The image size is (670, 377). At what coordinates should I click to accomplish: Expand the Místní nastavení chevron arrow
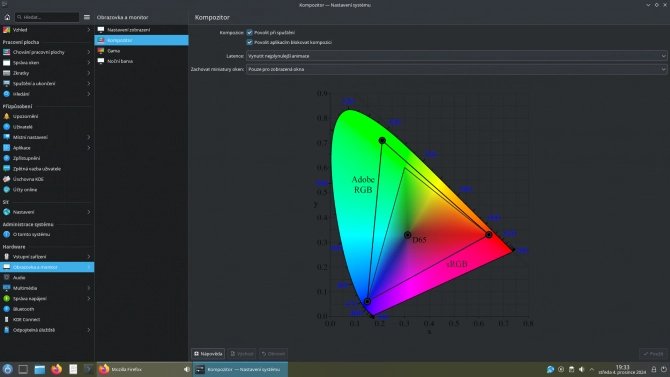(88, 137)
